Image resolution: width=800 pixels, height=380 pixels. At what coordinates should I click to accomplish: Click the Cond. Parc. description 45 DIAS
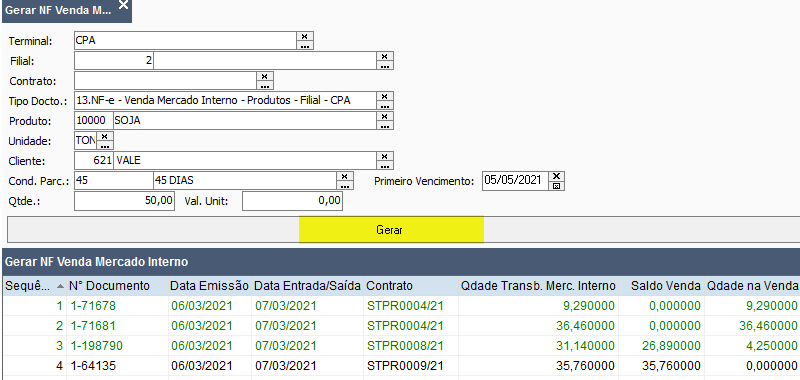pos(245,181)
